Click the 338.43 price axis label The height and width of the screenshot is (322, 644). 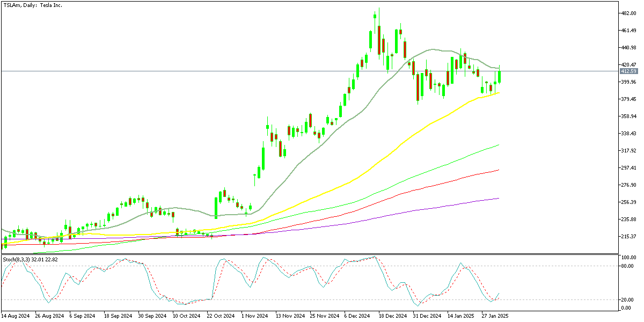pyautogui.click(x=628, y=134)
